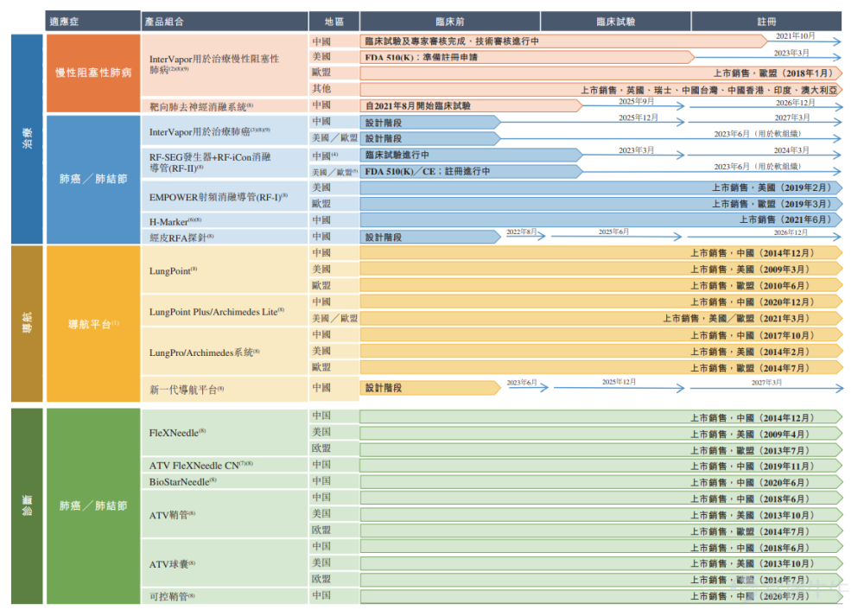Image resolution: width=864 pixels, height=616 pixels.
Task: Click the 經皮RFA探針 product cell
Action: (x=225, y=237)
